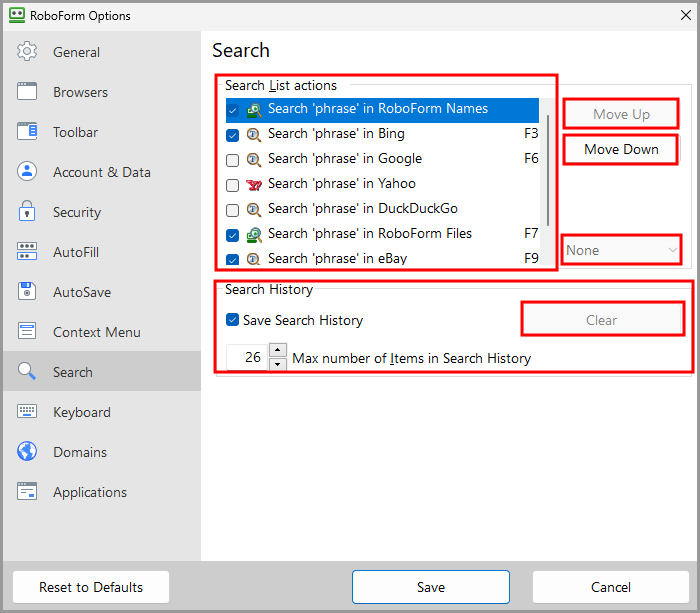The image size is (700, 613).
Task: Click the Google search magnifier icon
Action: [254, 159]
